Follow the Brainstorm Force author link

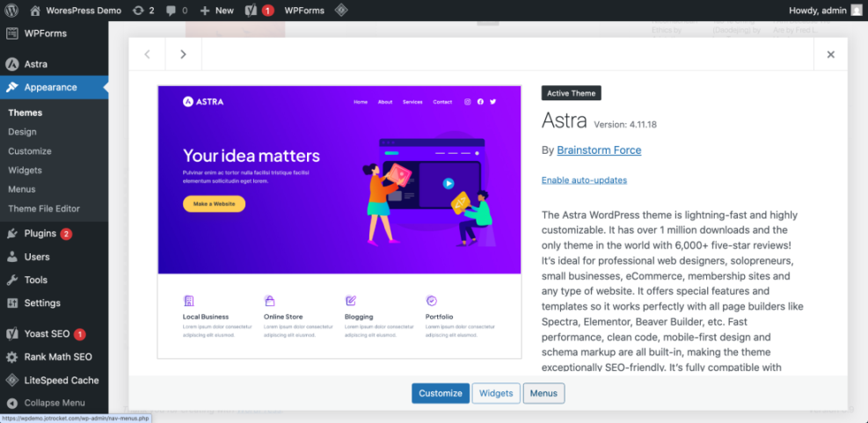(599, 150)
